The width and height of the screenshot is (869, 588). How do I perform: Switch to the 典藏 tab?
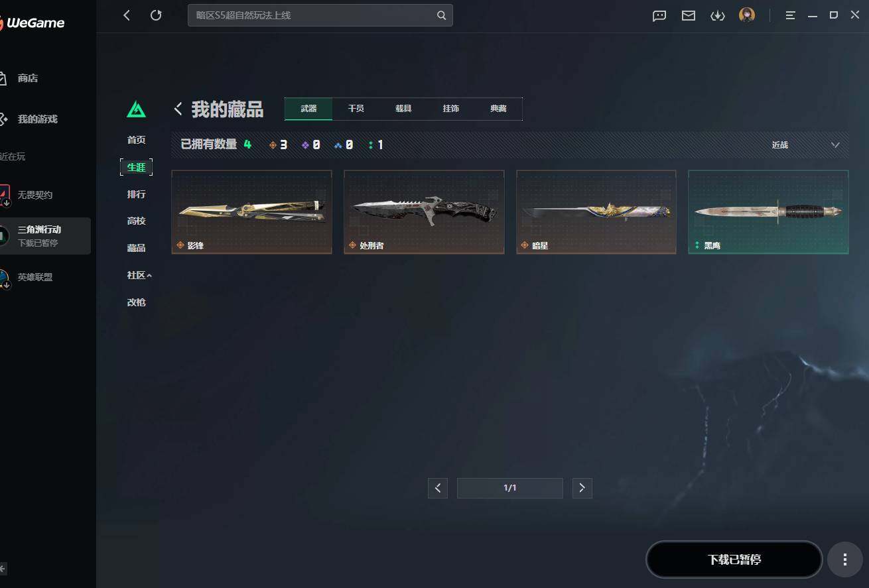tap(498, 109)
